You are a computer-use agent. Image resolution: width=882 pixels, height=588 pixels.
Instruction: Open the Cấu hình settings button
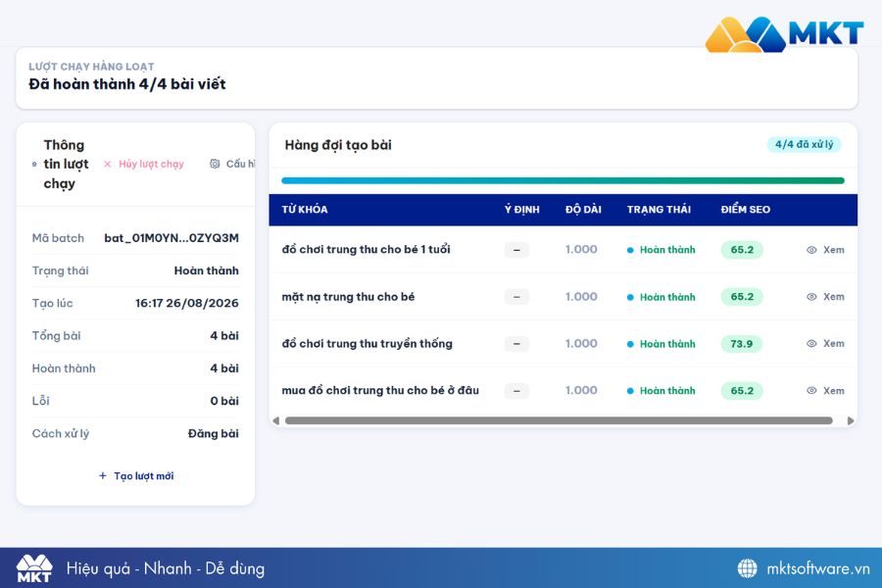click(x=232, y=164)
